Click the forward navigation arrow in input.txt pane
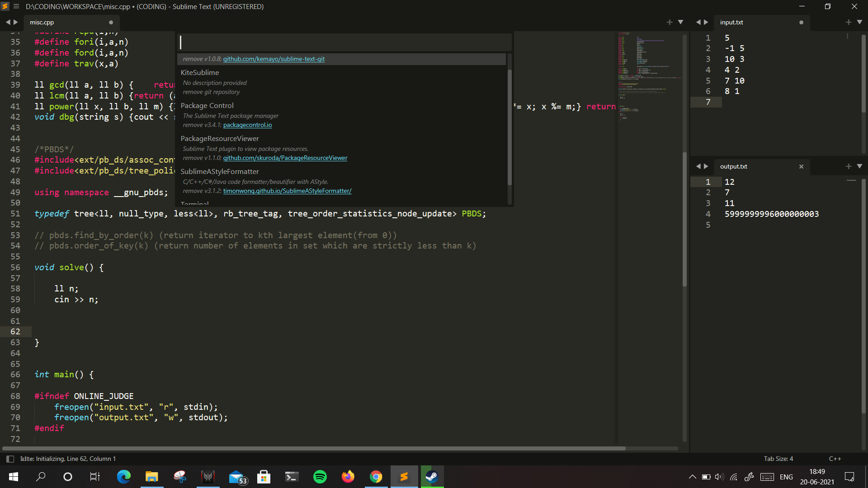 click(706, 22)
